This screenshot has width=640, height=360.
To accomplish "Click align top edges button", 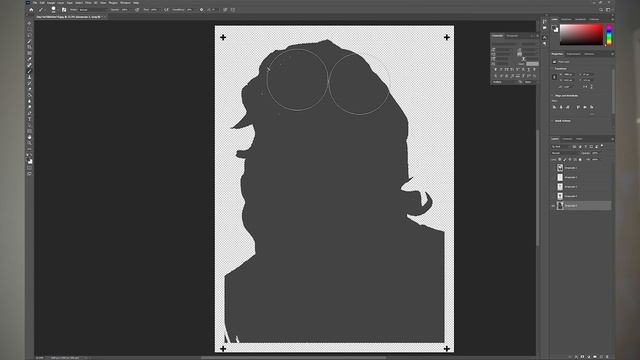I will pyautogui.click(x=578, y=107).
